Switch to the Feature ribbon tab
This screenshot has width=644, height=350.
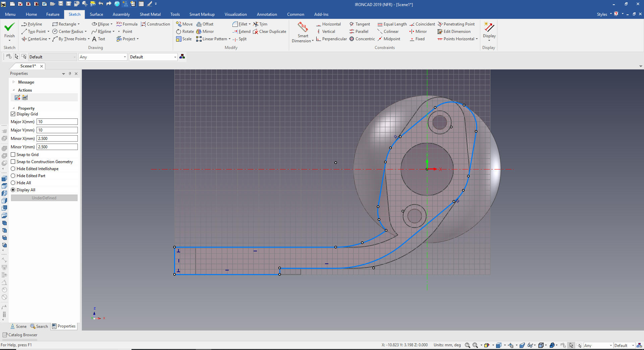[53, 14]
